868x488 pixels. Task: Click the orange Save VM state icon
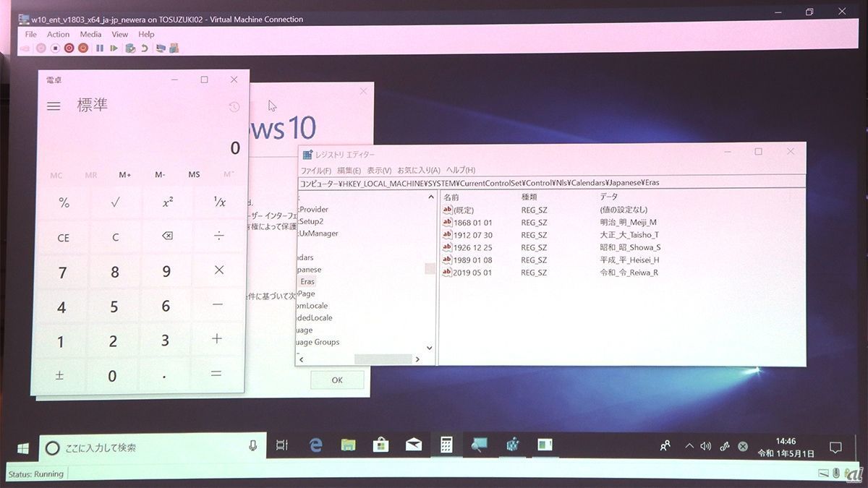[x=83, y=48]
